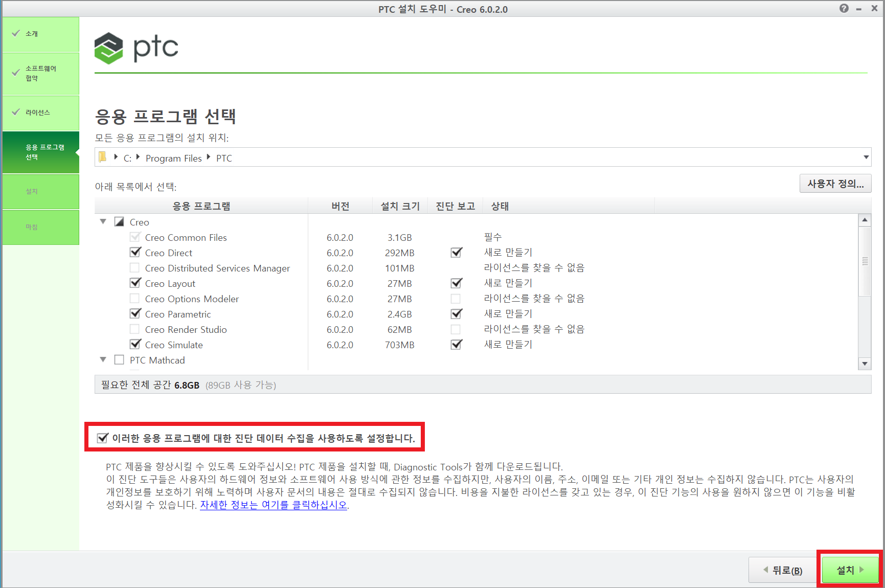
Task: Click the Program Files path segment
Action: [174, 158]
